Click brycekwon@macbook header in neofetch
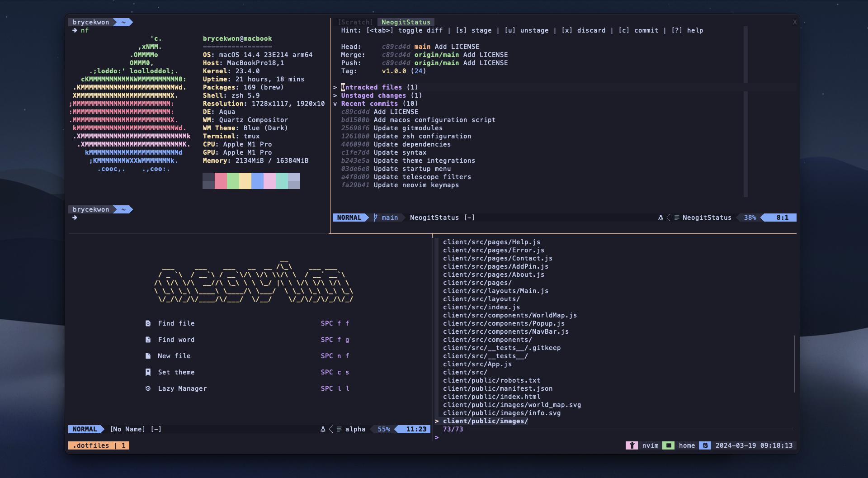The height and width of the screenshot is (478, 868). (237, 38)
